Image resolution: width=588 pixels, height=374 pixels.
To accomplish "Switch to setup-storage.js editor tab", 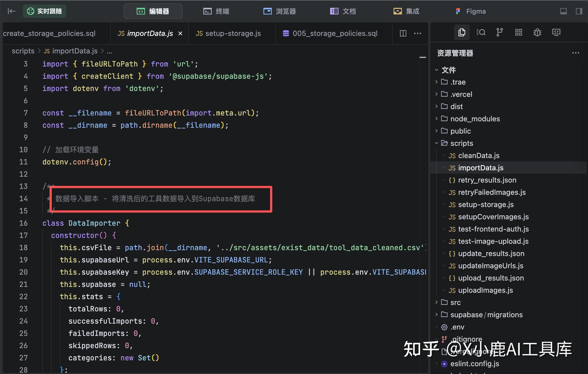I will [x=228, y=33].
